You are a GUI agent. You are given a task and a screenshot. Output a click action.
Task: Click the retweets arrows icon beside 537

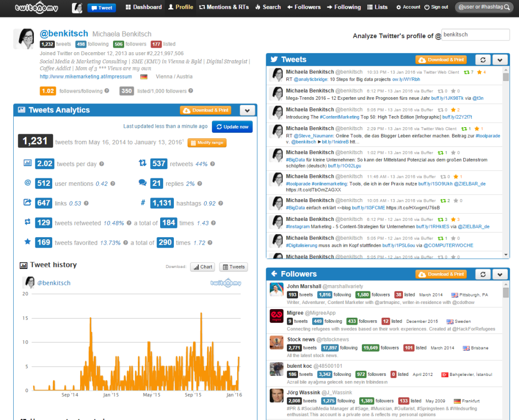click(142, 163)
